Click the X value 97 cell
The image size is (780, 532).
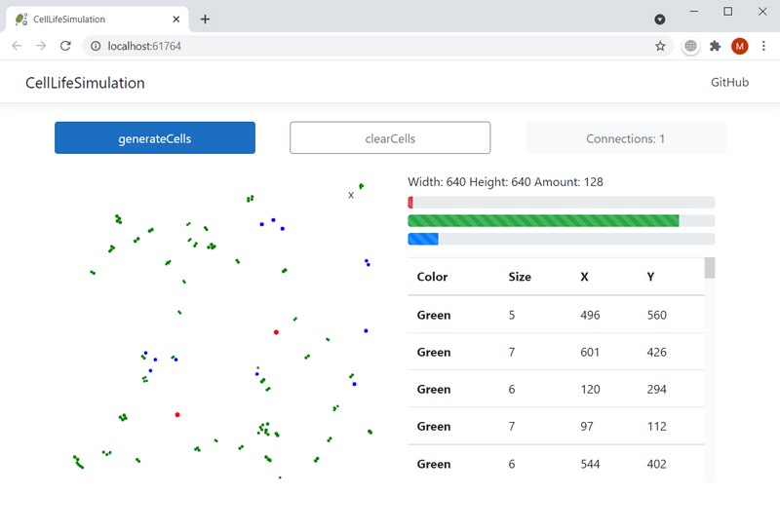tap(587, 427)
